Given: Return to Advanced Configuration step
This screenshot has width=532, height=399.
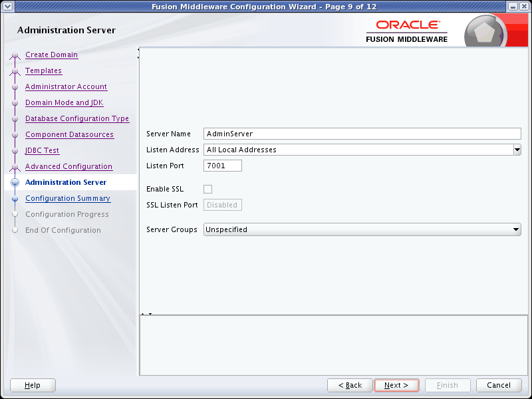Looking at the screenshot, I should [69, 166].
